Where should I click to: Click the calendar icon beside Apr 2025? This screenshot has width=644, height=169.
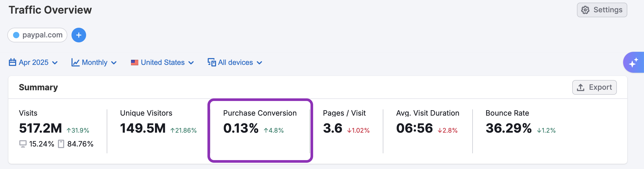click(x=13, y=63)
